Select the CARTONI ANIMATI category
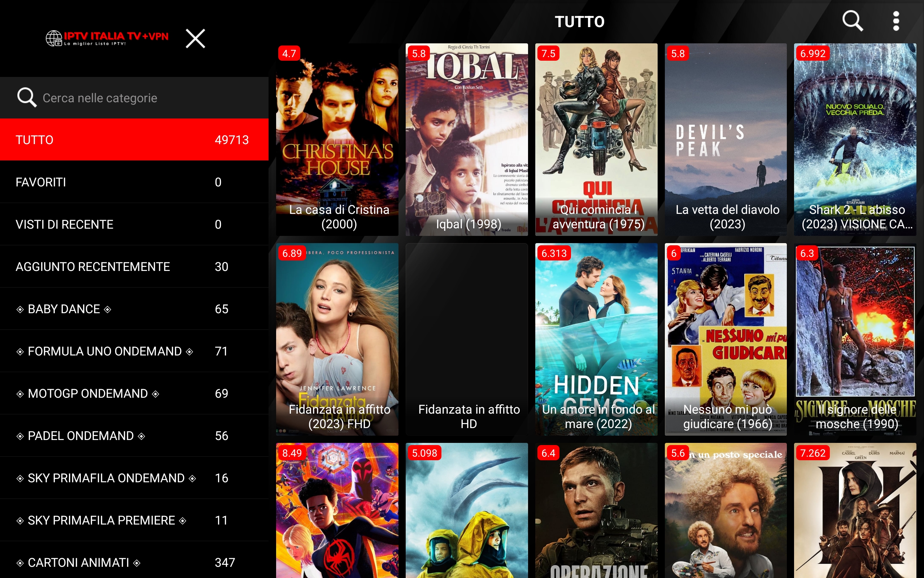The image size is (924, 578). [x=134, y=560]
